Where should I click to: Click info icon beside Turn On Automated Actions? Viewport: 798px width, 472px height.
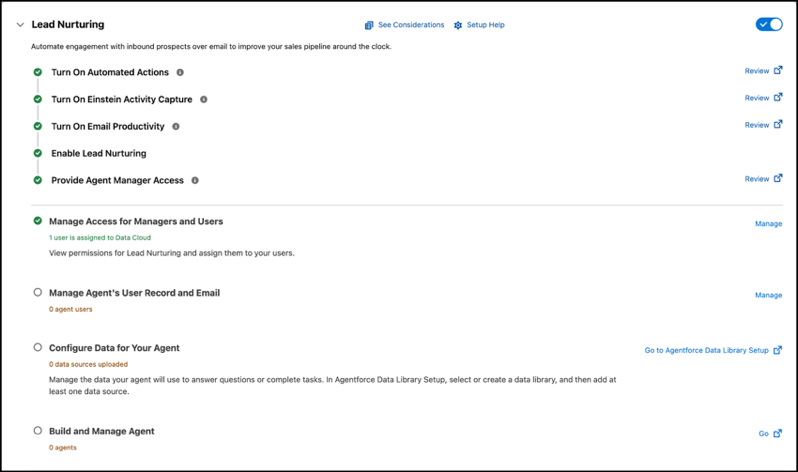[x=180, y=73]
